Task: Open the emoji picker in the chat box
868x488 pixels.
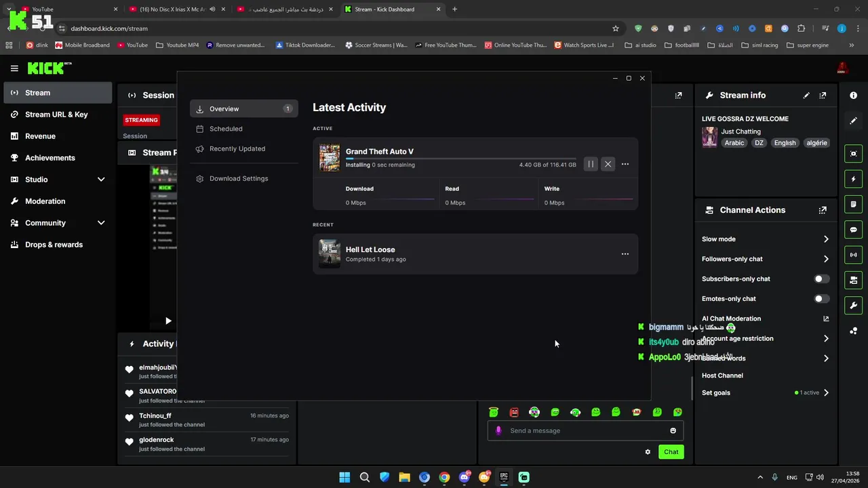Action: coord(673,430)
